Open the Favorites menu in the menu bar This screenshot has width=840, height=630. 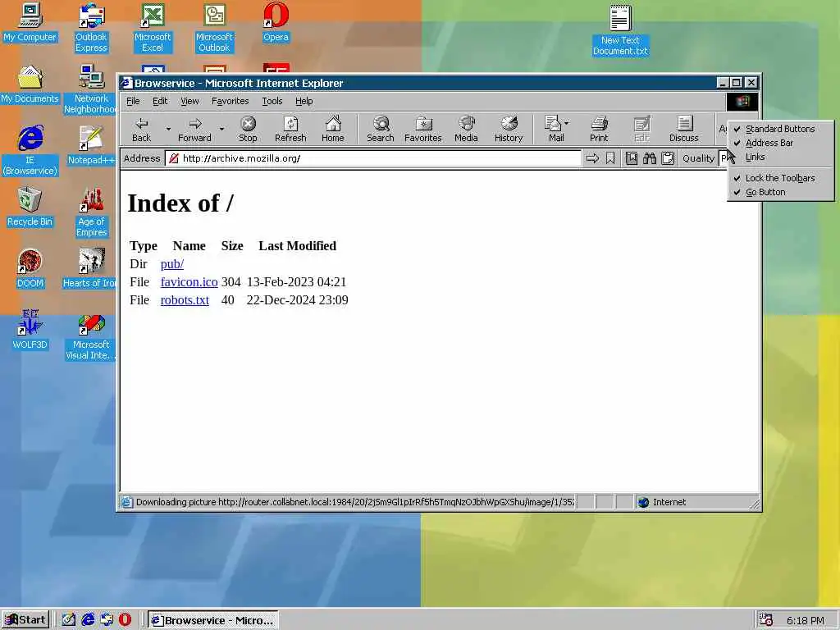click(x=231, y=101)
